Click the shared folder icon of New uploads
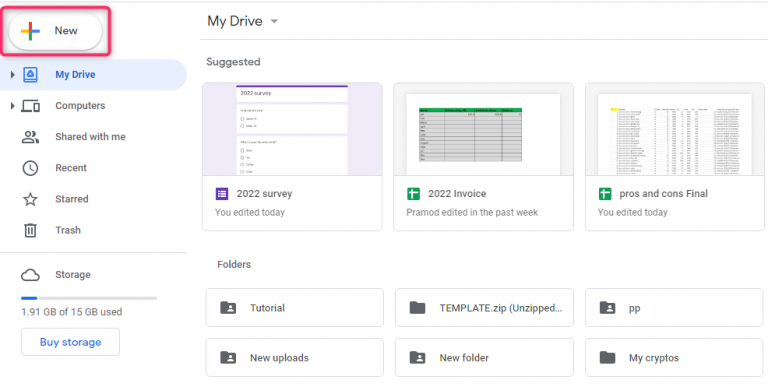This screenshot has height=387, width=768. (228, 358)
